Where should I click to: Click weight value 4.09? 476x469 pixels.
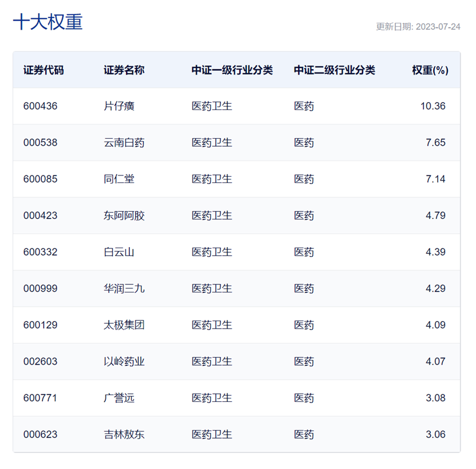[436, 325]
